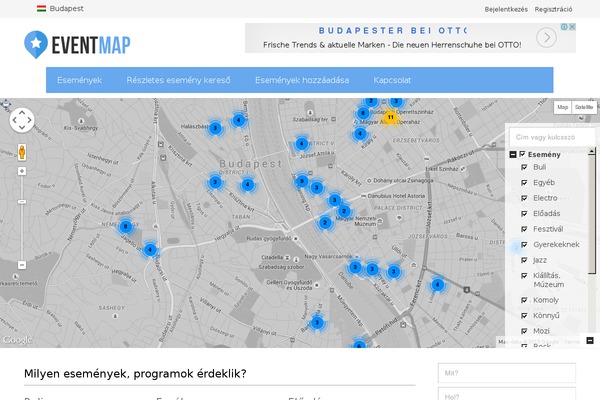The height and width of the screenshot is (400, 600).
Task: Toggle the Esemény parent checkbox
Action: click(522, 154)
